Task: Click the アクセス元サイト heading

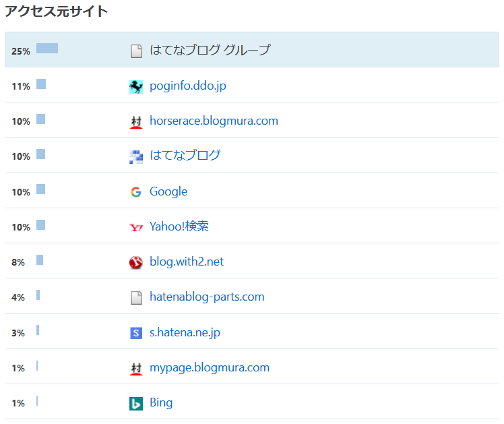Action: [56, 11]
